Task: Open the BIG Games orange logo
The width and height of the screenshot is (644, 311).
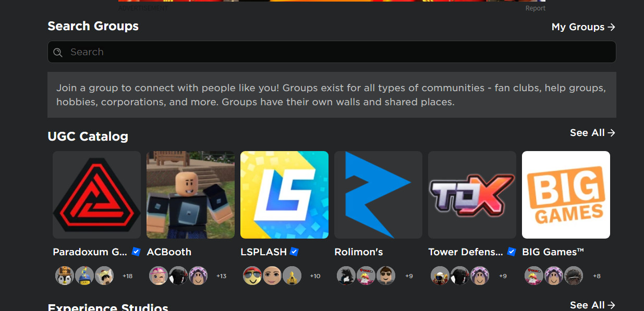Action: point(566,195)
